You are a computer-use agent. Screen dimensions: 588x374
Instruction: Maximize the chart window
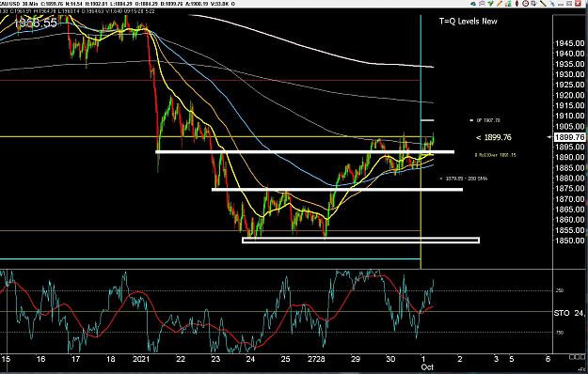[569, 4]
